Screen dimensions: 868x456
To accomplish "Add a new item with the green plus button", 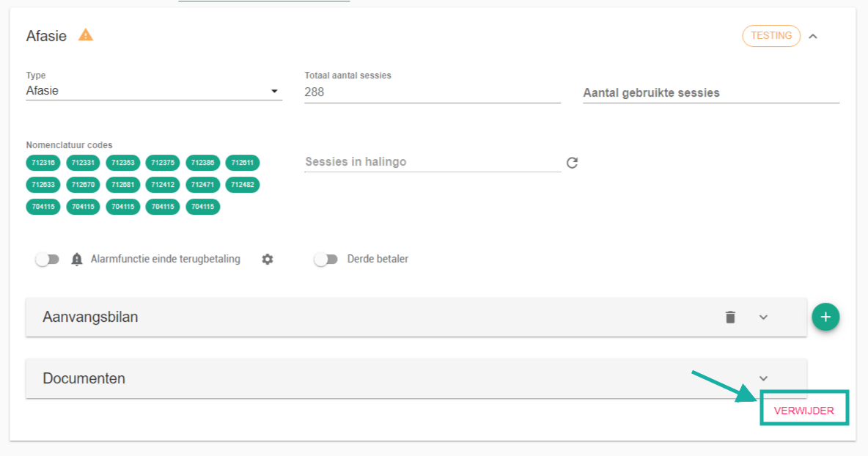I will (825, 317).
